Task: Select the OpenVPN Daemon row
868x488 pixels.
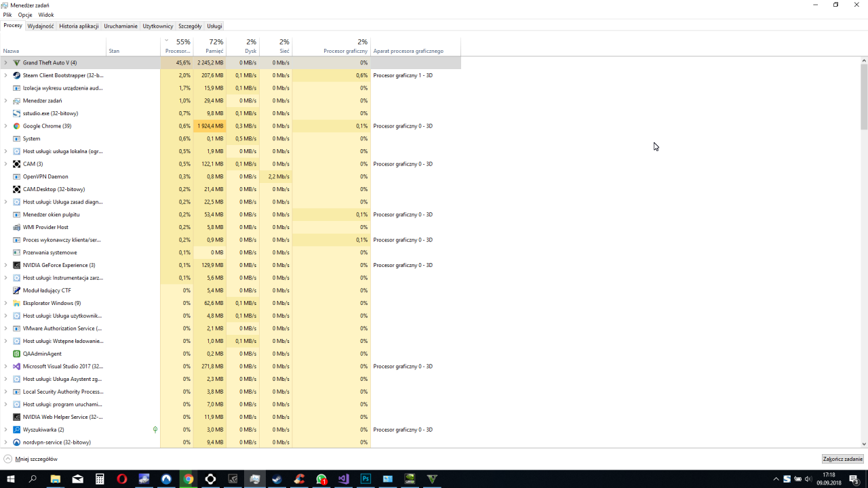Action: click(231, 176)
